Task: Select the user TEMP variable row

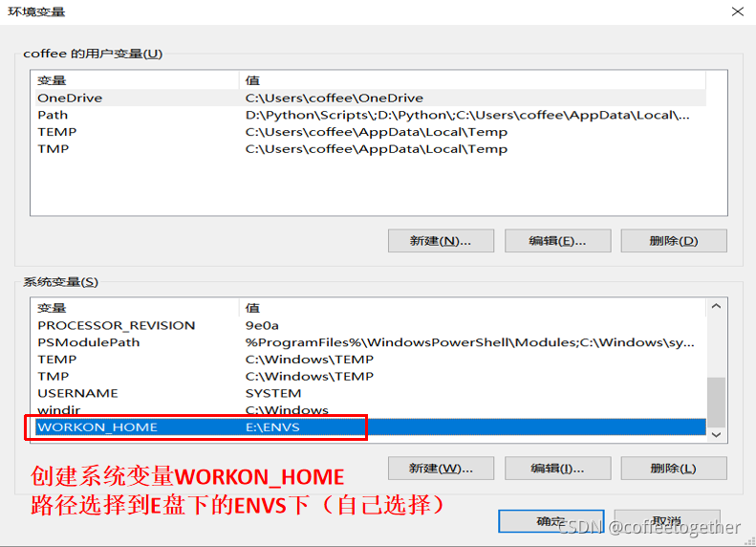Action: coord(370,132)
